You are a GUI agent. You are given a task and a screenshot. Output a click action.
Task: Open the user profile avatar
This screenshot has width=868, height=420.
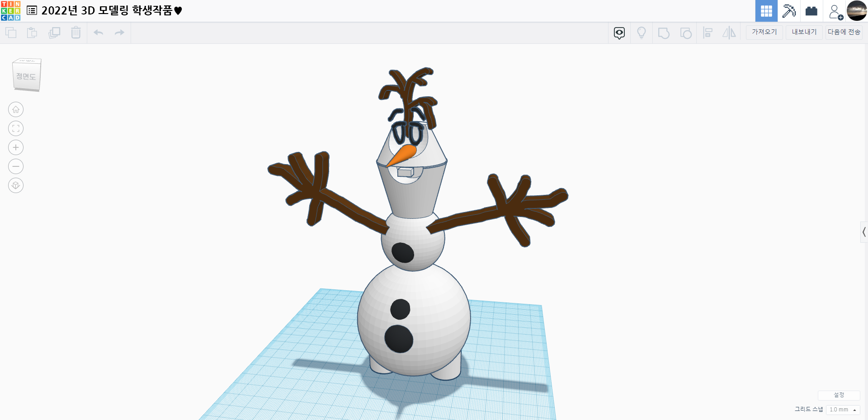[857, 11]
